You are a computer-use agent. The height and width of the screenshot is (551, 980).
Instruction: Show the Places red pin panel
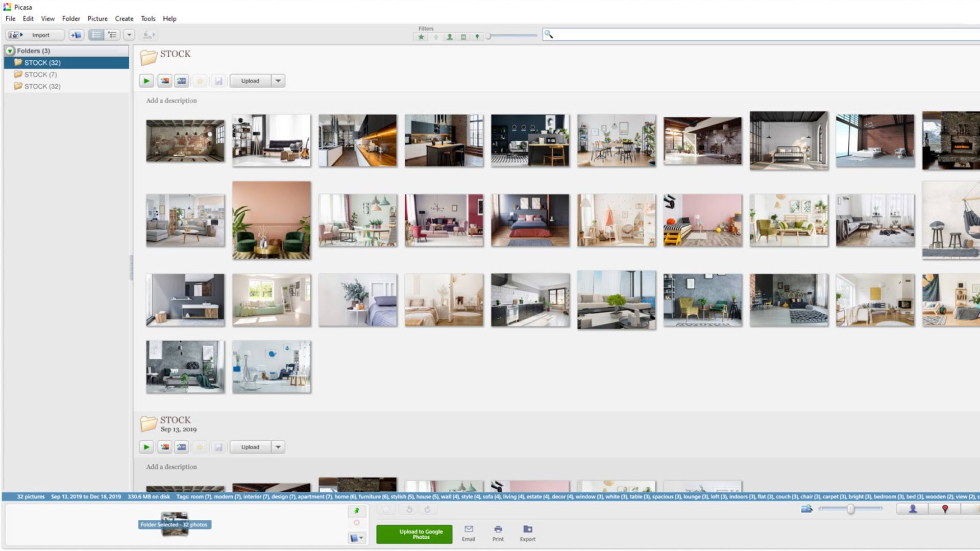click(945, 509)
